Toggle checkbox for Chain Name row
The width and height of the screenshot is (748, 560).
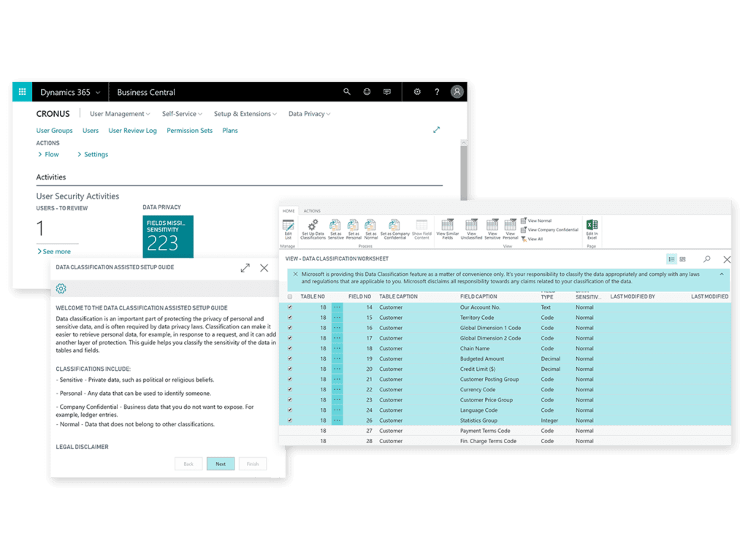tap(289, 348)
